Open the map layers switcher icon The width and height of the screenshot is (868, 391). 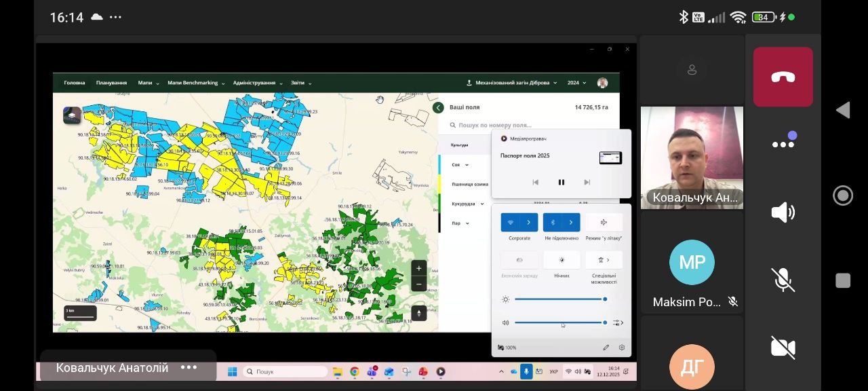72,115
